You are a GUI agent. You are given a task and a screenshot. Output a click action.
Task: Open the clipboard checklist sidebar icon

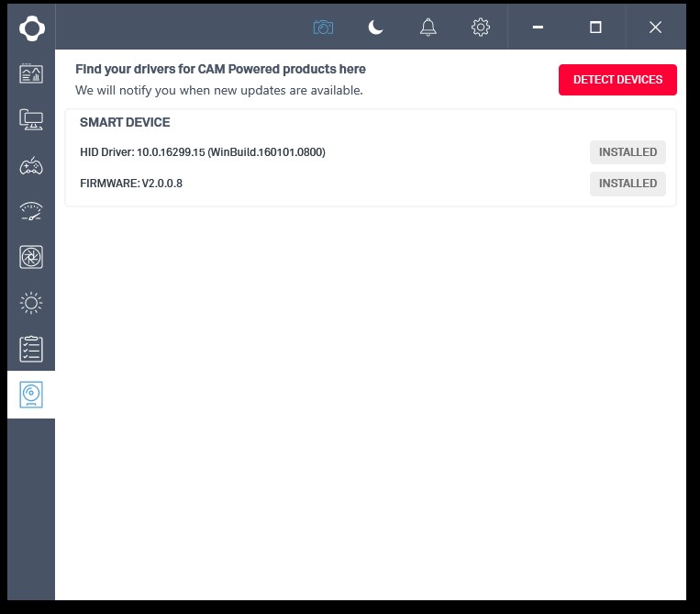(31, 349)
